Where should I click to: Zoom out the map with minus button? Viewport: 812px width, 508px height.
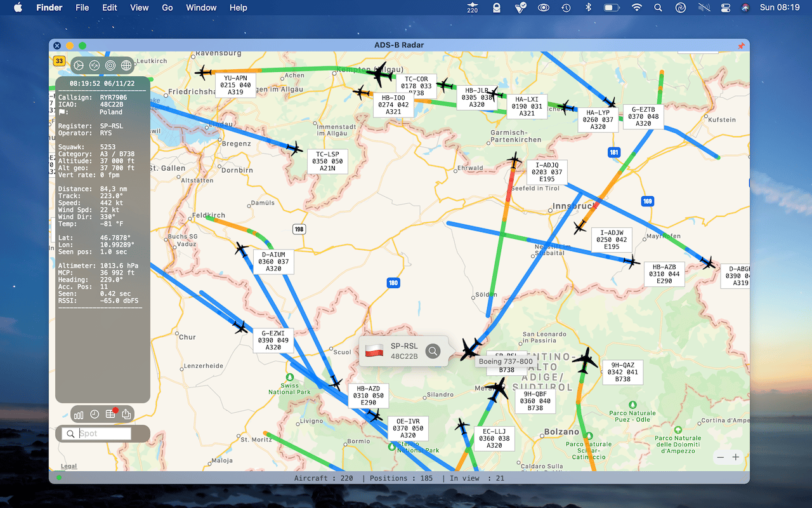(x=720, y=457)
